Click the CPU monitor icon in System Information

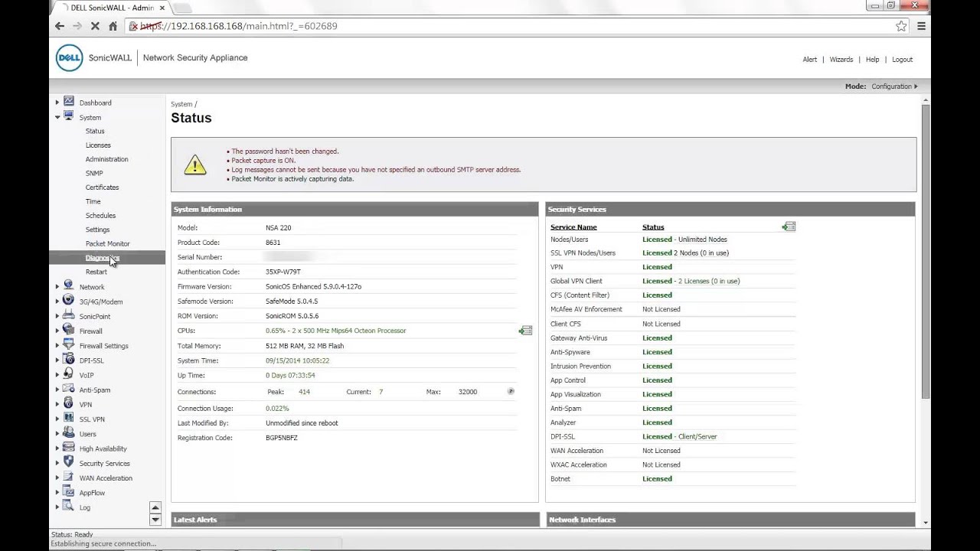[x=525, y=331]
